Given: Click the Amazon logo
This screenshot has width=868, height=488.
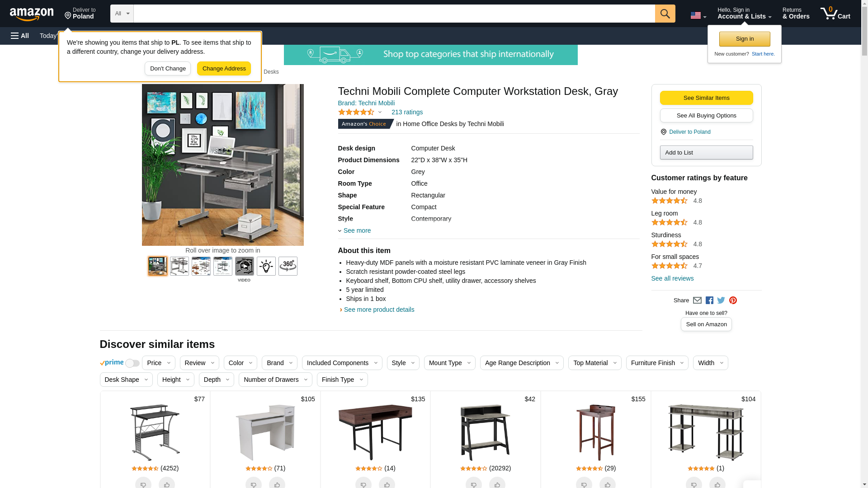Looking at the screenshot, I should 32,14.
